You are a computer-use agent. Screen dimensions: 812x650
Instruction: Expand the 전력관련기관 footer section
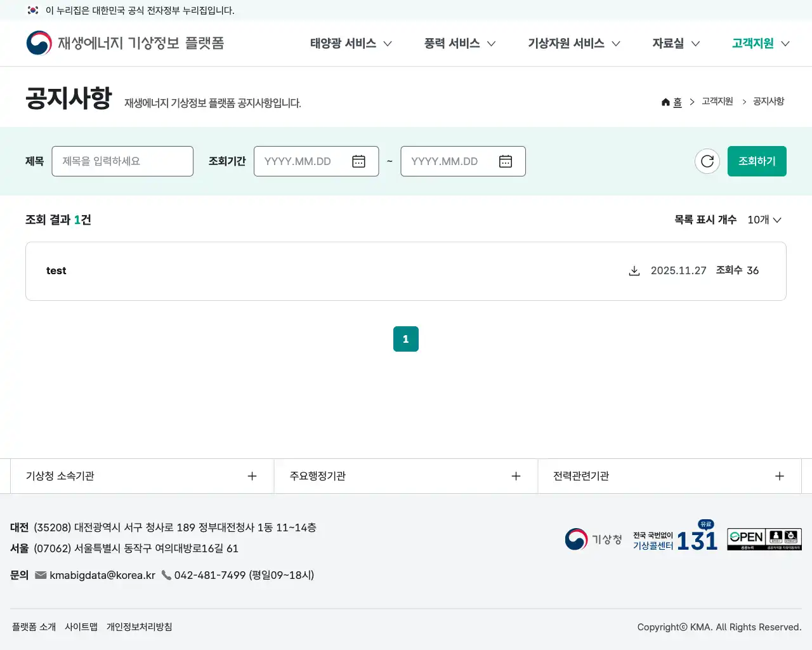pyautogui.click(x=779, y=475)
